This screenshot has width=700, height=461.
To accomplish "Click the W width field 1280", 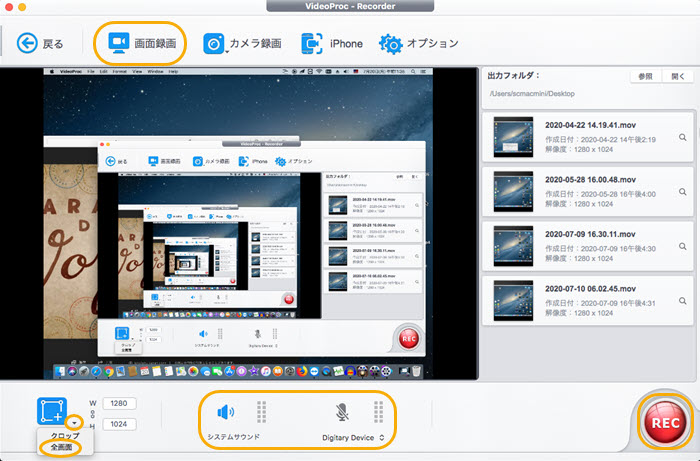I will 119,403.
